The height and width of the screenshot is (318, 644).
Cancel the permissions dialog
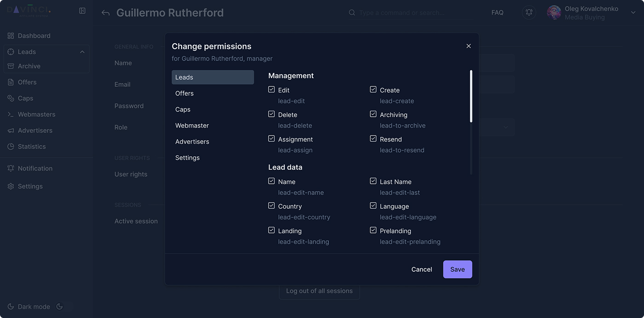pos(421,269)
